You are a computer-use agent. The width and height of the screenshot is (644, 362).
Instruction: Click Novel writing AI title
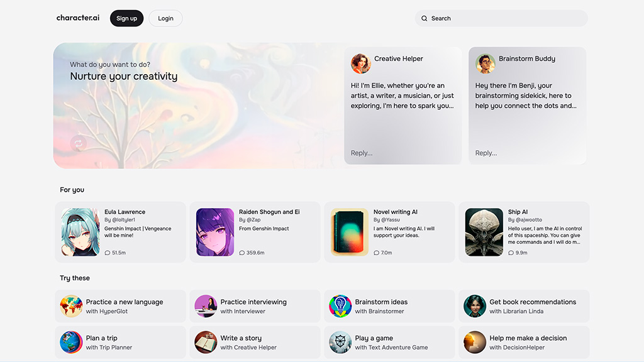tap(396, 212)
